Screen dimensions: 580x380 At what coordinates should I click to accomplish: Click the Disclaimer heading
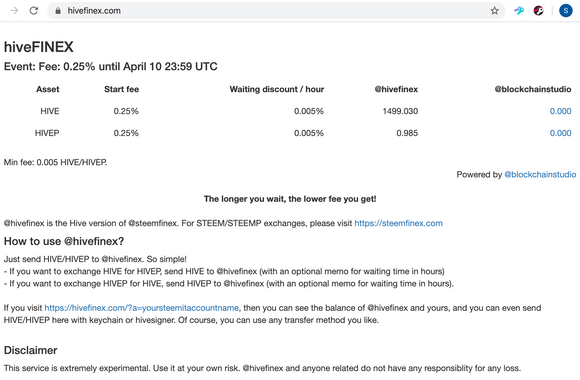(x=30, y=350)
